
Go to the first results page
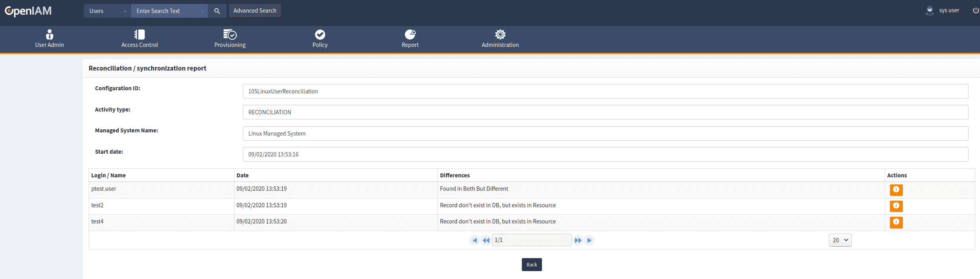pos(474,240)
